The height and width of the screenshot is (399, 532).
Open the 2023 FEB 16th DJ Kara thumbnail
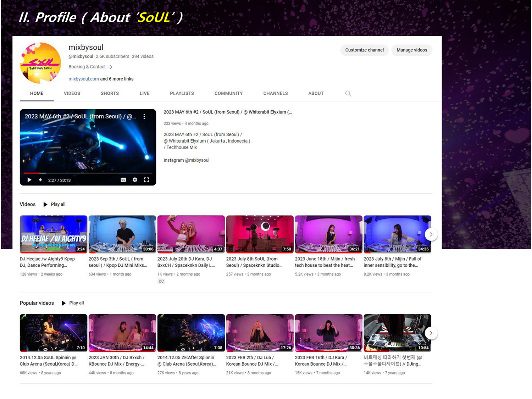pos(329,333)
